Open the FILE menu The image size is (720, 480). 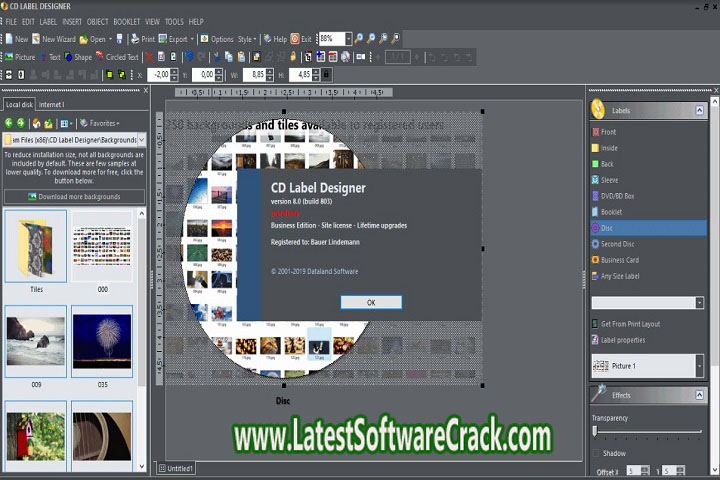11,22
